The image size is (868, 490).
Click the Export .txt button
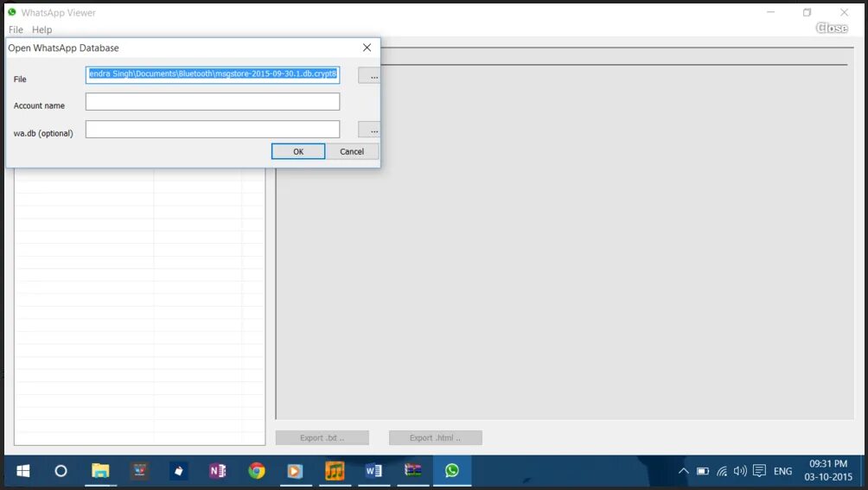coord(322,438)
